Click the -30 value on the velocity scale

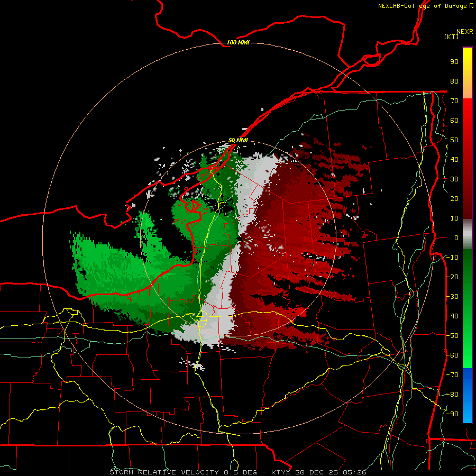pyautogui.click(x=452, y=296)
